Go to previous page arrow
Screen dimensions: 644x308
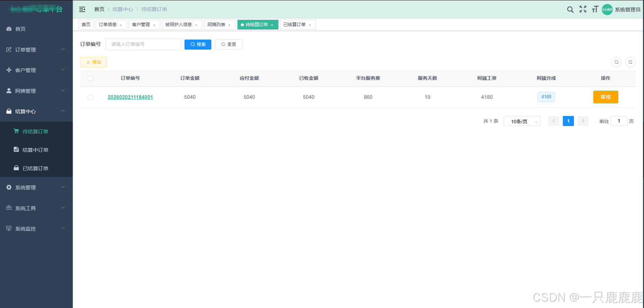click(x=553, y=121)
